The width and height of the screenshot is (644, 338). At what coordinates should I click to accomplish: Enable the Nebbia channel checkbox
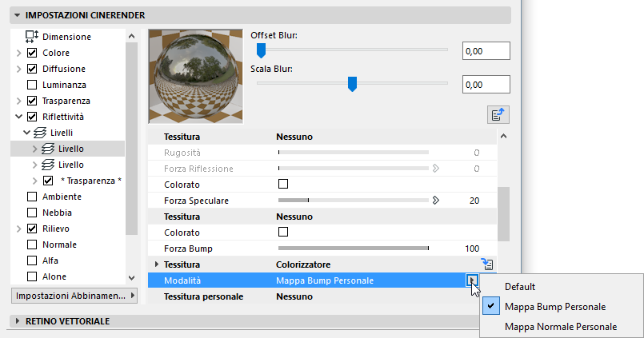point(32,213)
